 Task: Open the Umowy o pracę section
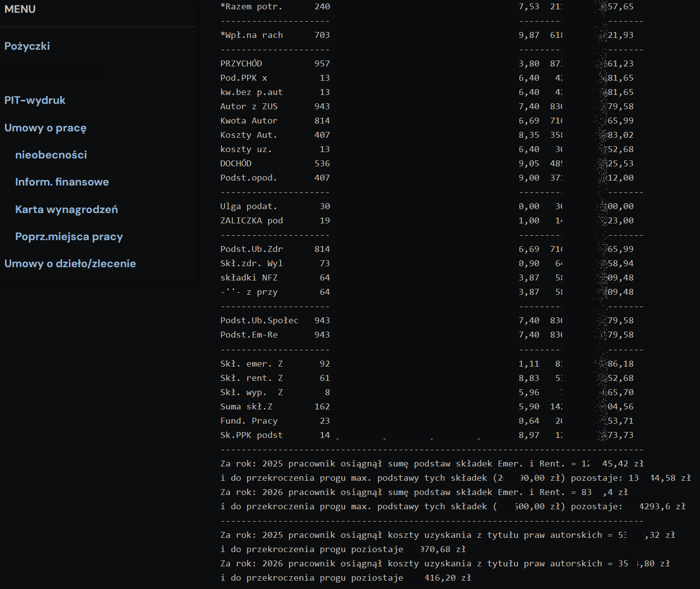point(45,128)
